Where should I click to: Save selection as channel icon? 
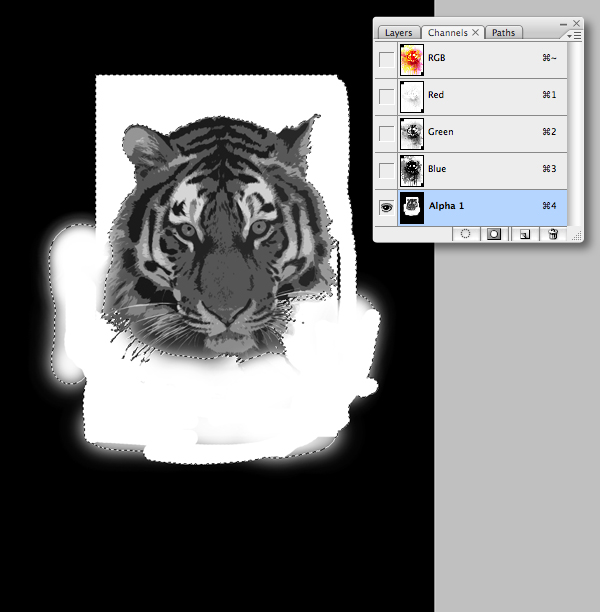494,234
